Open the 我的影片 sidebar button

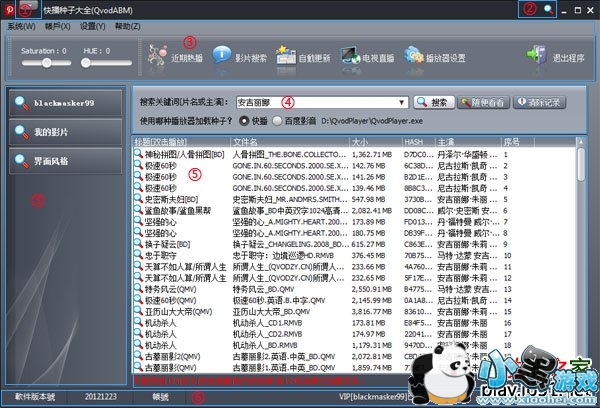pyautogui.click(x=65, y=132)
